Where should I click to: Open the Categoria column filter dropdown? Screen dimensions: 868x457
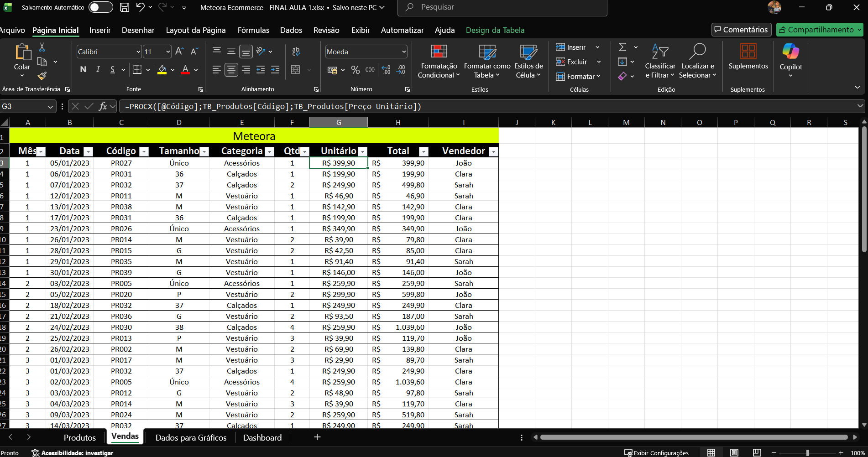[270, 151]
